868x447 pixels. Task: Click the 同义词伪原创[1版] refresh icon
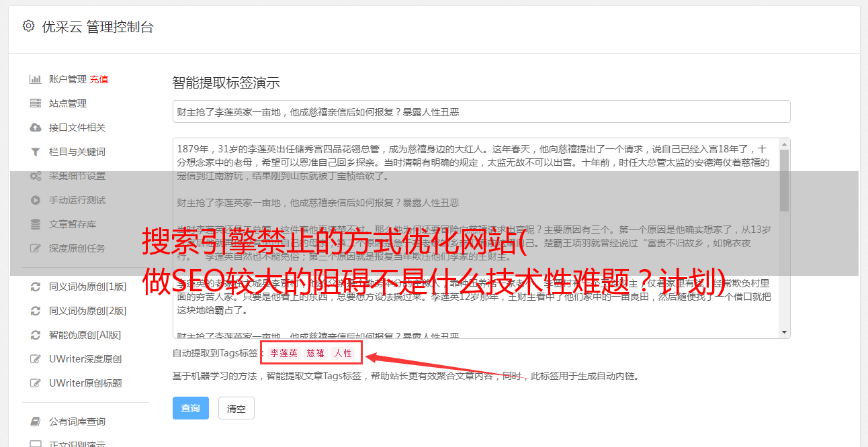pyautogui.click(x=36, y=287)
